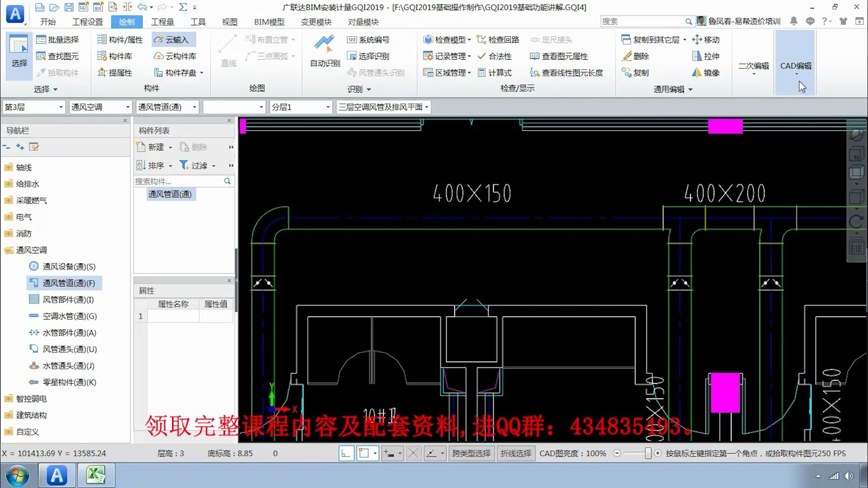Enable 跨类型选择 cross-type selection
The width and height of the screenshot is (868, 488).
[472, 453]
